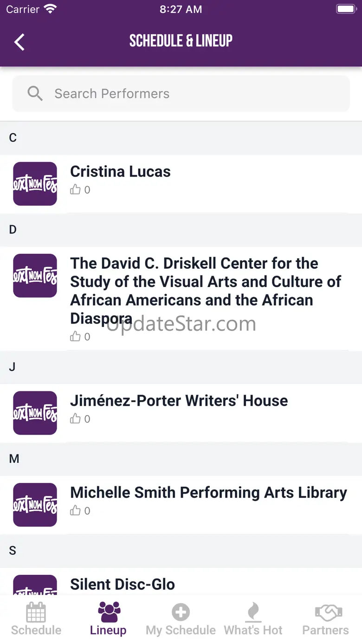
Task: Like the David C. Driskell Center entry
Action: pyautogui.click(x=75, y=337)
